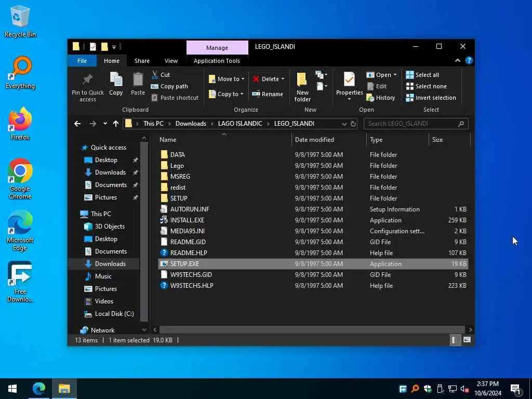
Task: Click the navigation pane vertical scrollbar
Action: tap(144, 231)
